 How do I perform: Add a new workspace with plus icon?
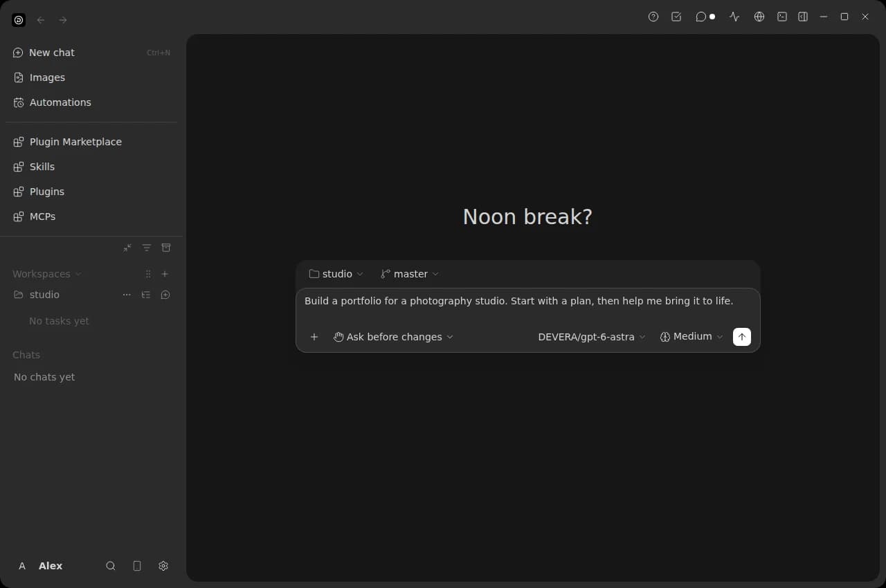coord(165,274)
